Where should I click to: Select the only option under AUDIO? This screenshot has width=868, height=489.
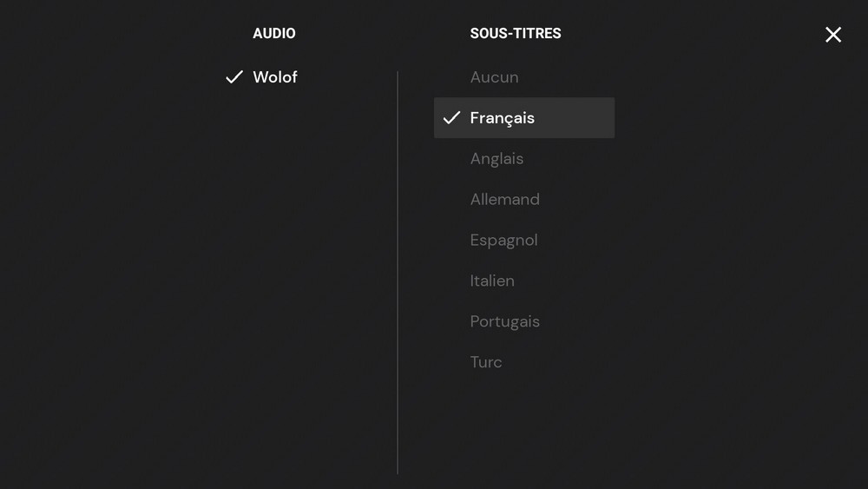[274, 77]
